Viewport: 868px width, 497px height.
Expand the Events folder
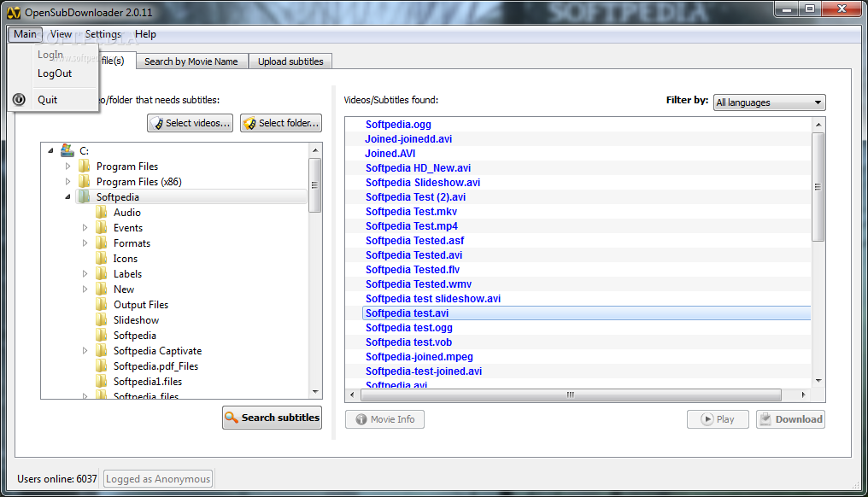pos(85,227)
